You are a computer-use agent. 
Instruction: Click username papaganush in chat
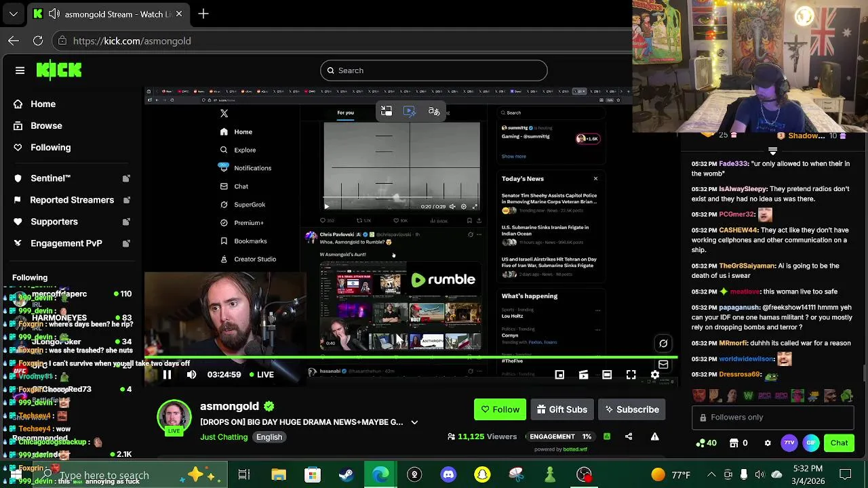pyautogui.click(x=738, y=307)
